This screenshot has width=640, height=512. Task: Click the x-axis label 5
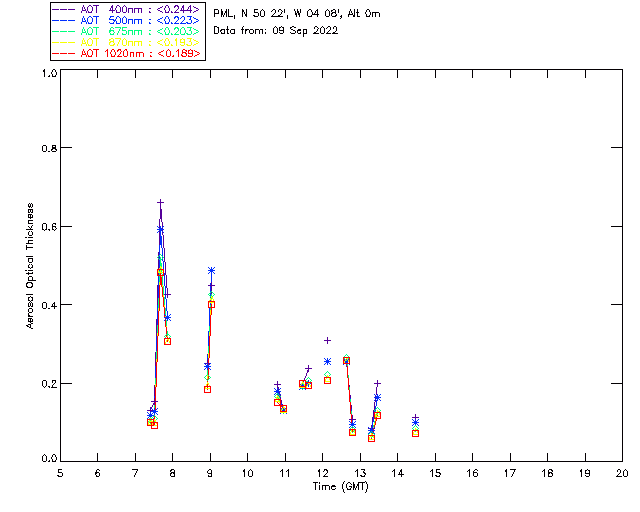point(60,473)
